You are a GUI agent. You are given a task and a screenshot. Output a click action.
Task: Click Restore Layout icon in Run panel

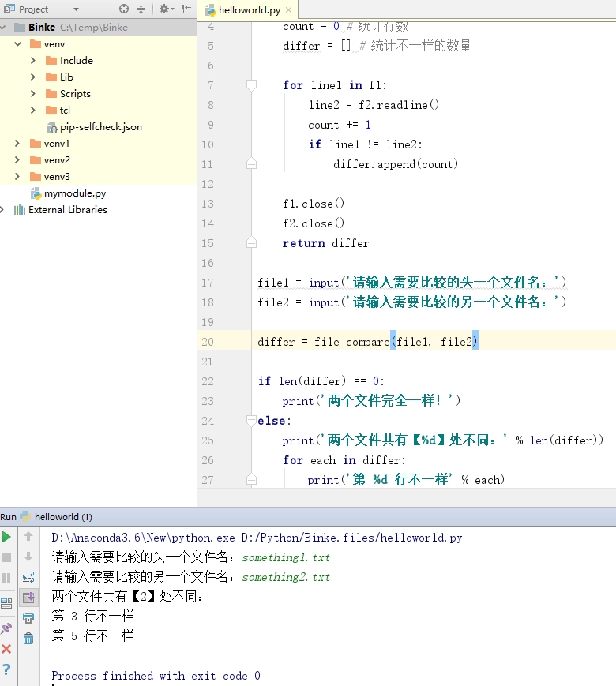click(6, 603)
